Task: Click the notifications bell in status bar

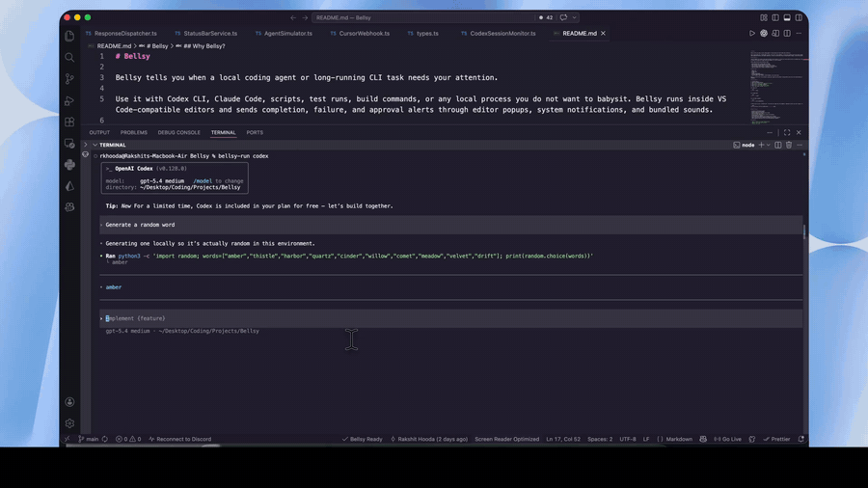Action: pyautogui.click(x=801, y=440)
